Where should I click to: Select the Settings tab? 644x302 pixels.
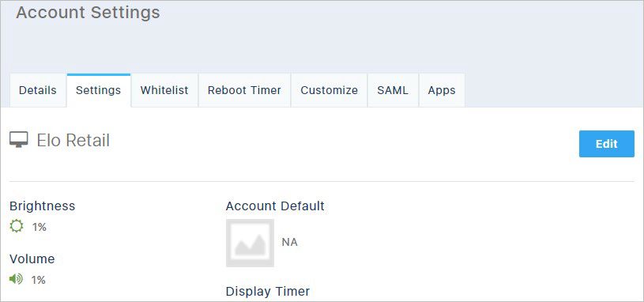(x=99, y=90)
